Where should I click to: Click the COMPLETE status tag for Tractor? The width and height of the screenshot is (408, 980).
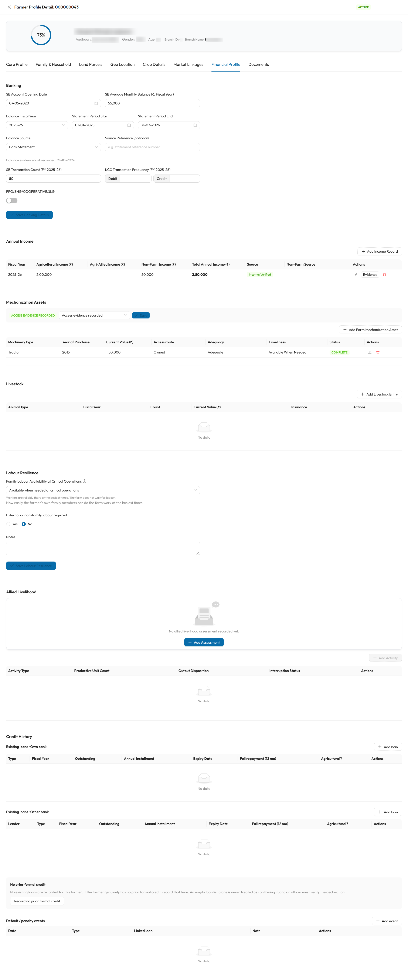click(x=339, y=353)
